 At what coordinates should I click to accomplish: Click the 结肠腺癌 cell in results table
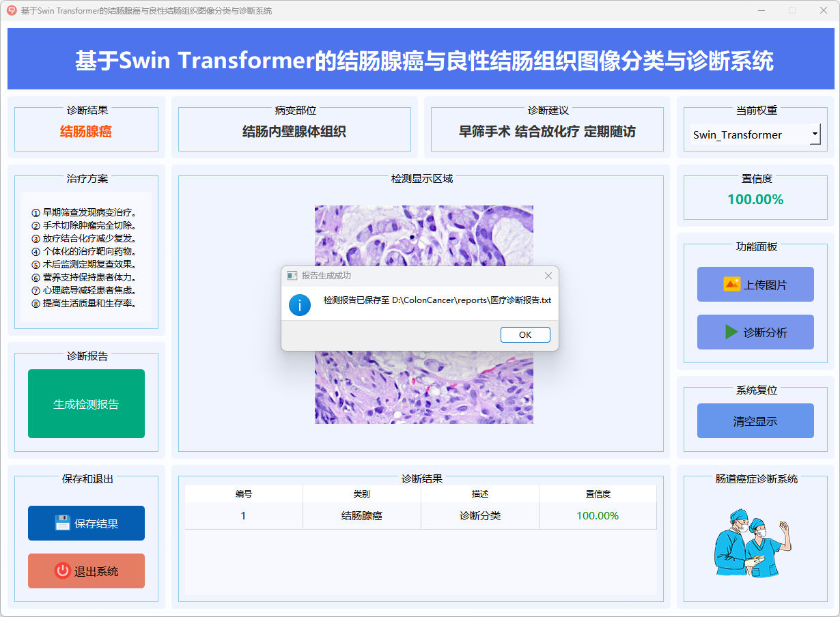(x=361, y=516)
